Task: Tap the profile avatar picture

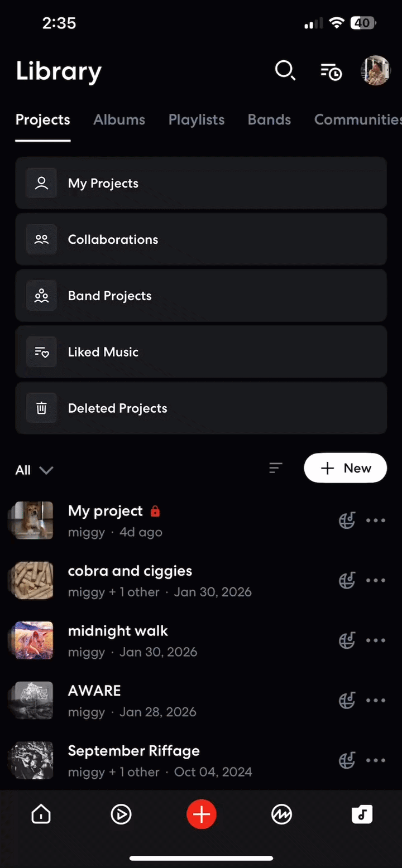Action: point(375,70)
